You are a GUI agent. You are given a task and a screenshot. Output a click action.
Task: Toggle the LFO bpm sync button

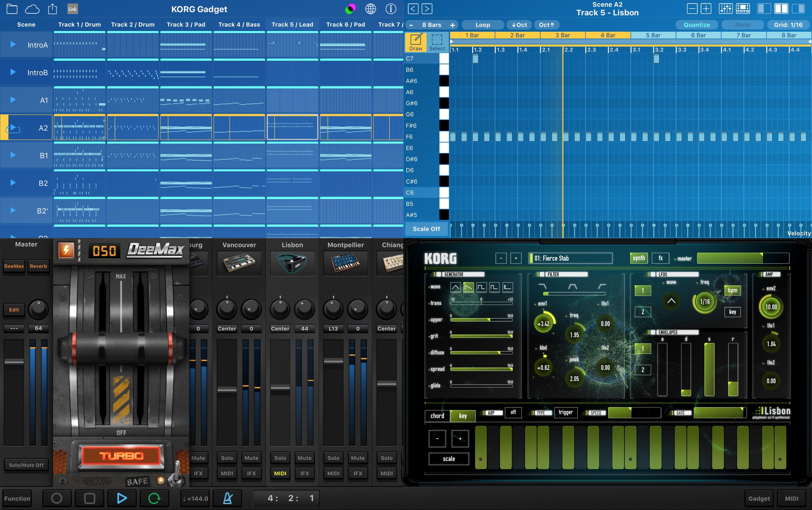point(732,290)
